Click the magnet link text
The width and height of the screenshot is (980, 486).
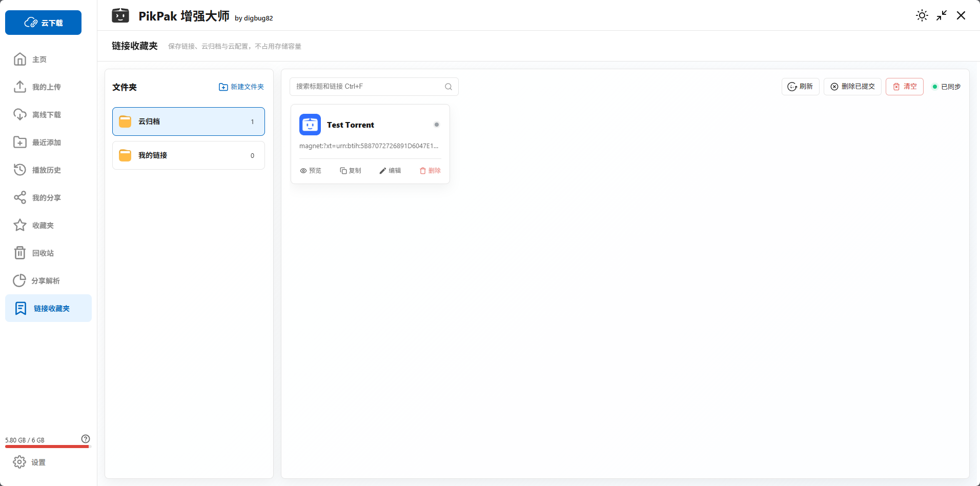(x=369, y=146)
